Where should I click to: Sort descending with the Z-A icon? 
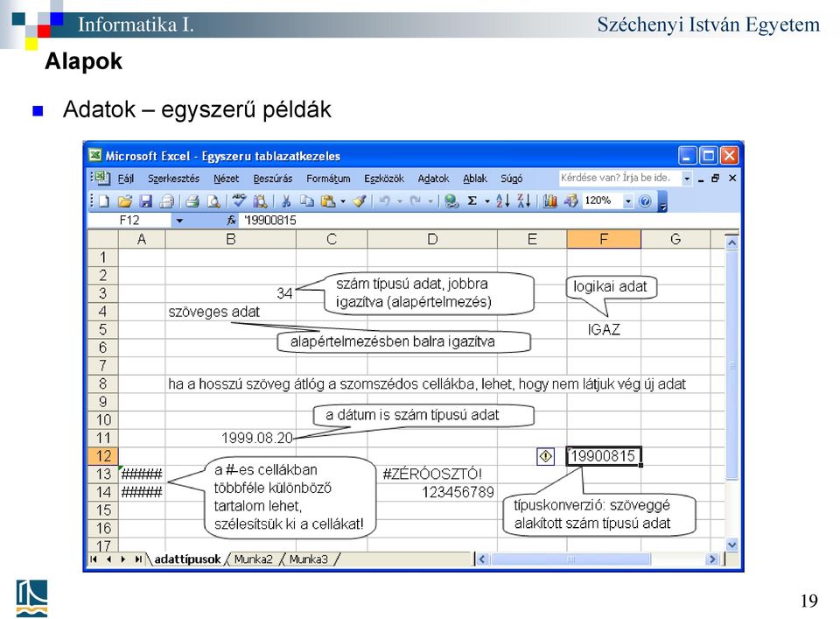tap(523, 201)
